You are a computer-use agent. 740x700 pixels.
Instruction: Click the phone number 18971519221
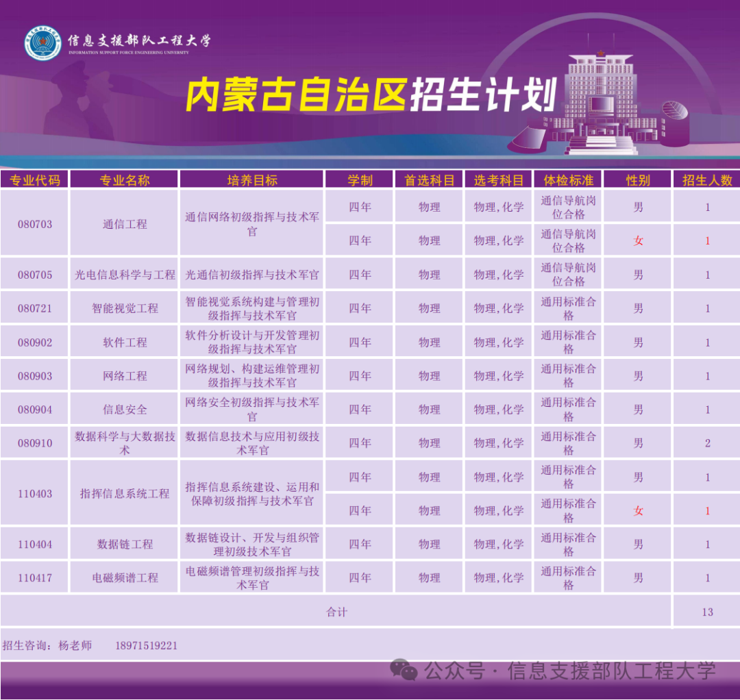coord(147,646)
